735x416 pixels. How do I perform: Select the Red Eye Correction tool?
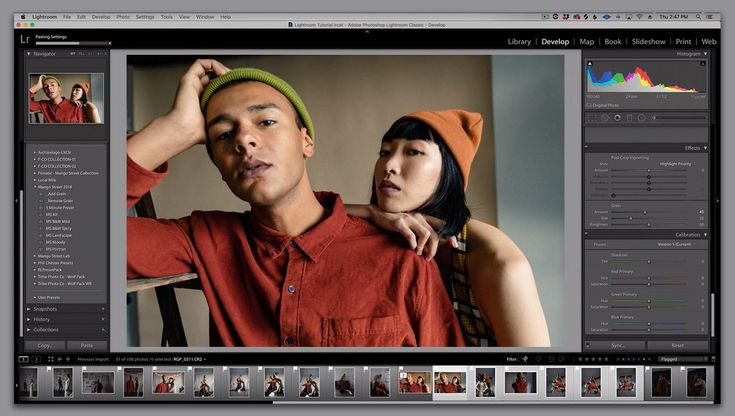pos(617,118)
